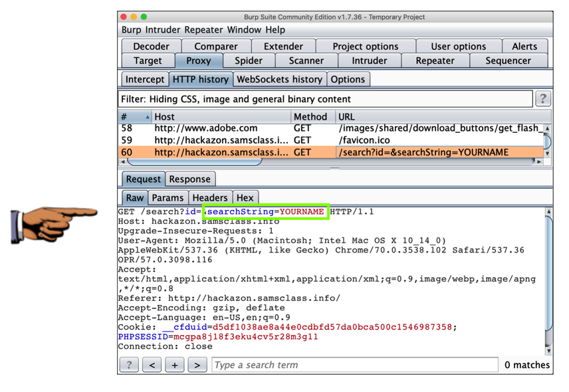Switch to the Decoder tab
This screenshot has height=392, width=569.
click(151, 47)
